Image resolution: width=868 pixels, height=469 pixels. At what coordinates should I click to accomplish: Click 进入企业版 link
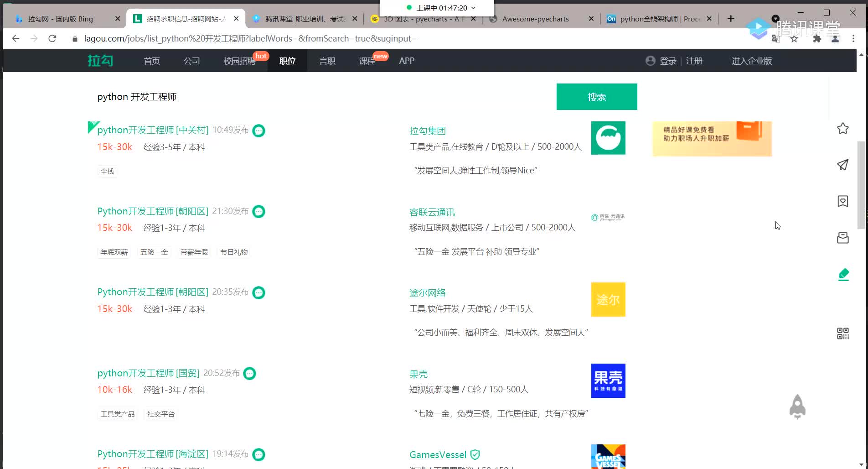click(x=752, y=61)
